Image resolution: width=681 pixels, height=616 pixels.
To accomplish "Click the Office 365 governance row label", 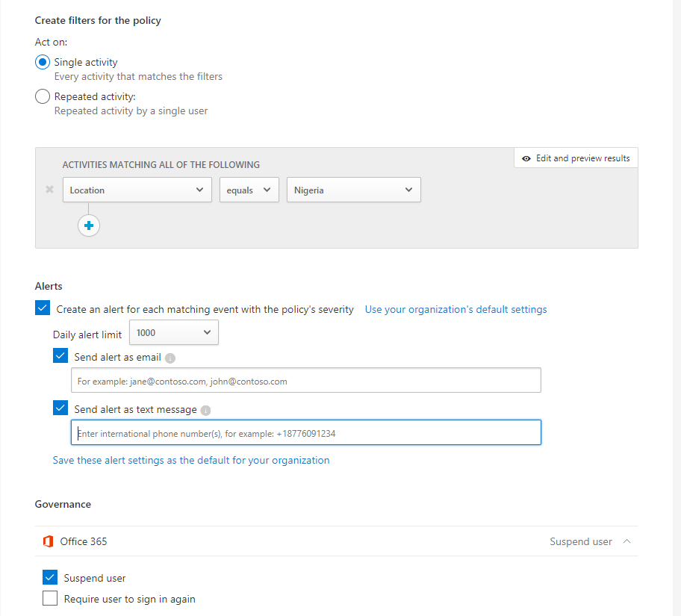I will pyautogui.click(x=84, y=541).
